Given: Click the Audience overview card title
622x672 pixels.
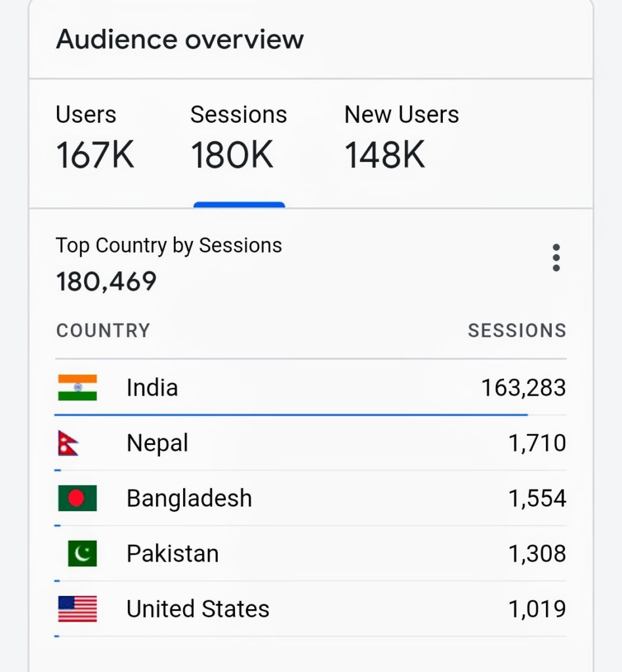Looking at the screenshot, I should point(180,39).
